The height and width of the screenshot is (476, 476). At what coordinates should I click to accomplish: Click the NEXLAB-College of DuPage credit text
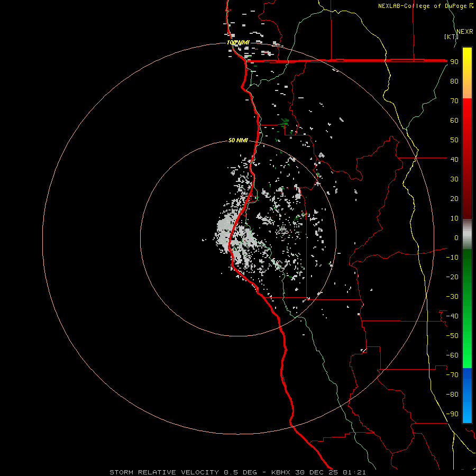425,6
